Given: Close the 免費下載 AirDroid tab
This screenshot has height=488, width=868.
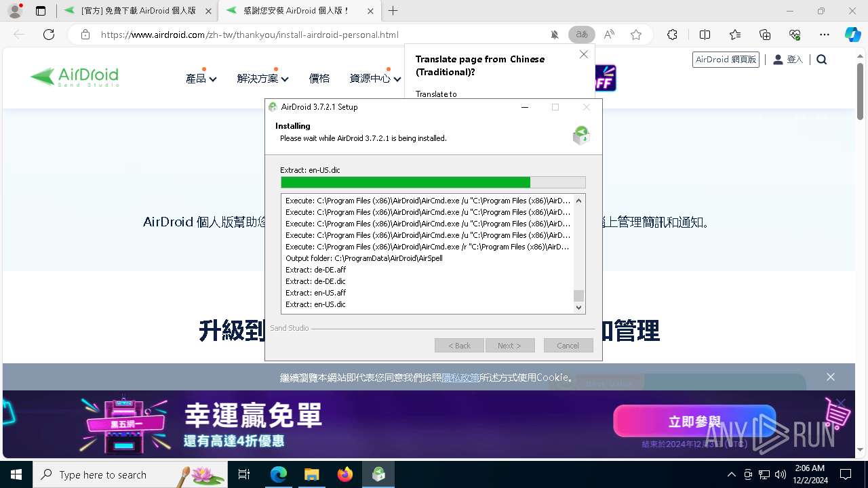Looking at the screenshot, I should tap(208, 11).
